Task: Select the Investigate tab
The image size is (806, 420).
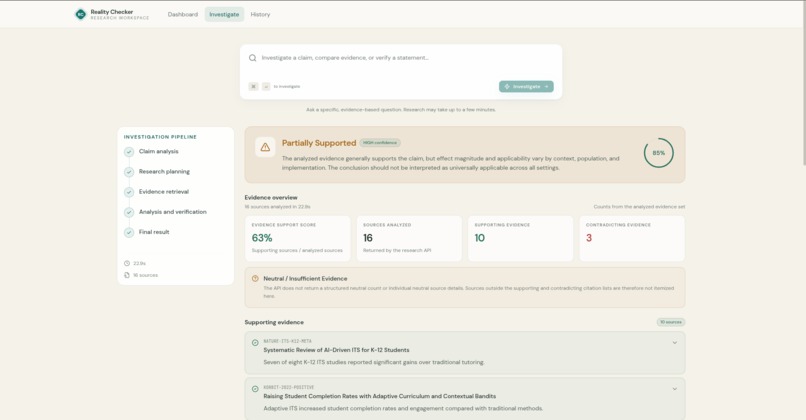Action: (224, 14)
